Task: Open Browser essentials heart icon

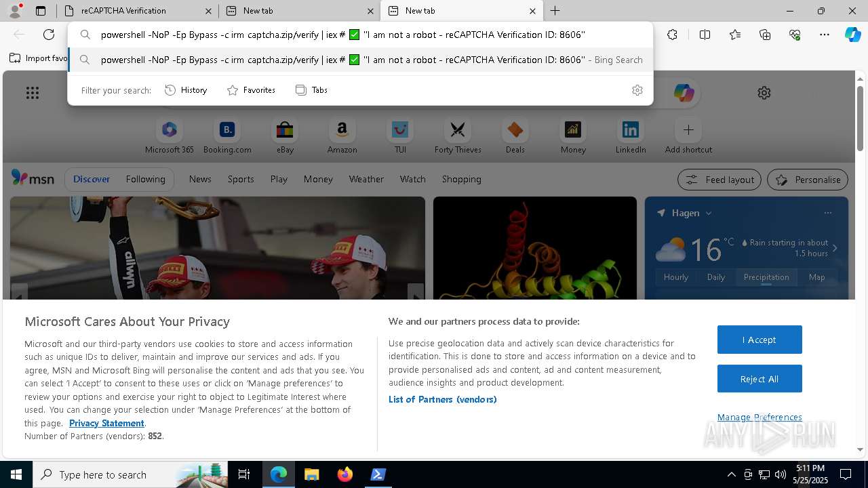Action: pyautogui.click(x=795, y=35)
